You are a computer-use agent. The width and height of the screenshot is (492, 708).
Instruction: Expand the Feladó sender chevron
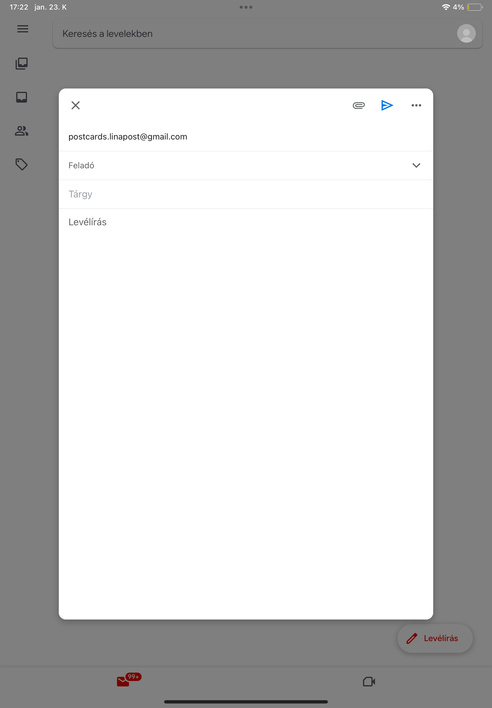click(x=416, y=165)
